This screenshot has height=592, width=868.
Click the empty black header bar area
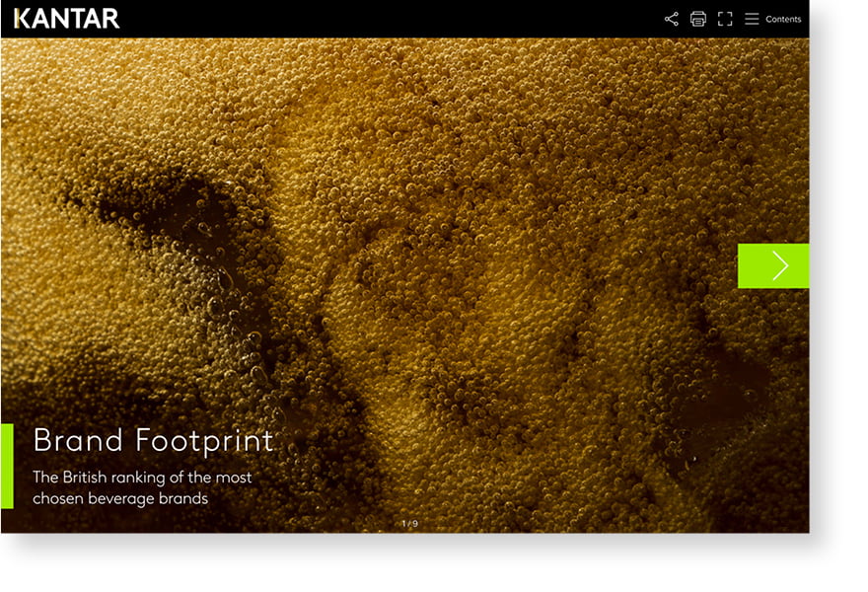point(395,19)
